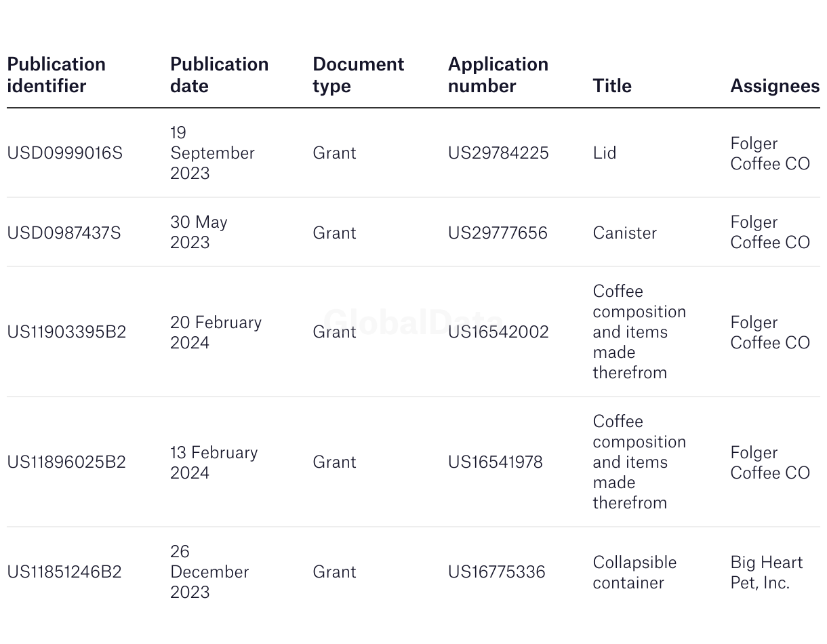Click the Big Heart Pet, Inc. assignee
The height and width of the screenshot is (644, 827).
(766, 572)
